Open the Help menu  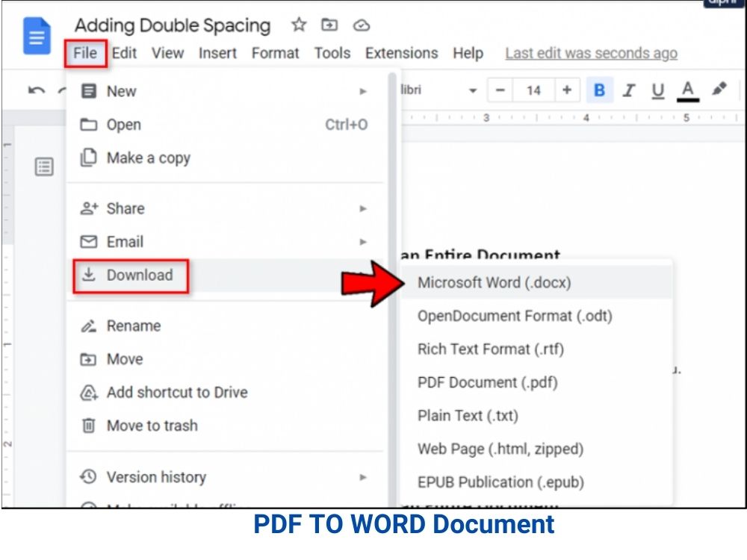point(468,53)
